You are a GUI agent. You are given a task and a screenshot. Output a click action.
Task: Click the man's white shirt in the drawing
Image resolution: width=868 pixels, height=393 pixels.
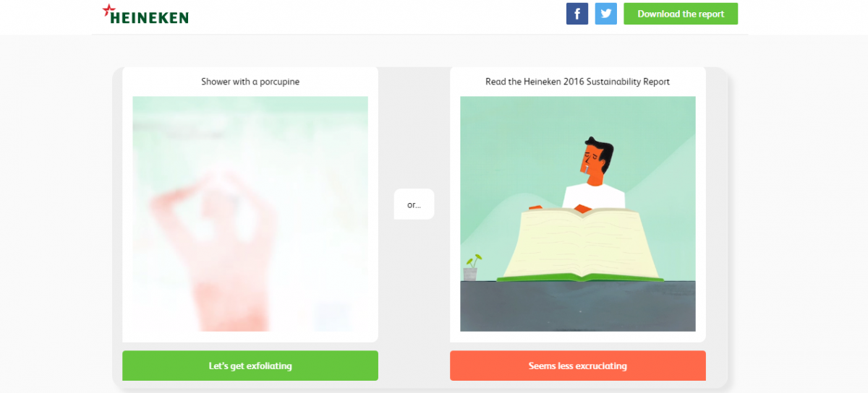point(593,194)
